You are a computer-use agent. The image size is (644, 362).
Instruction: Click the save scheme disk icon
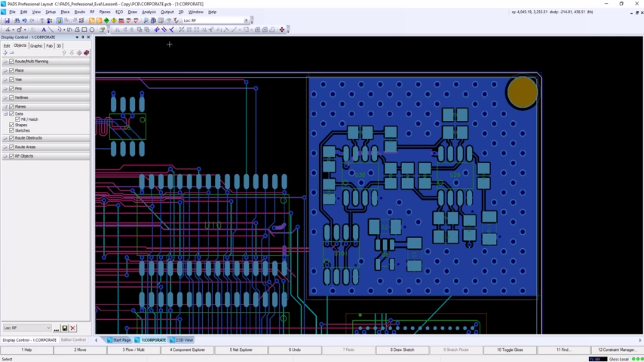click(65, 328)
